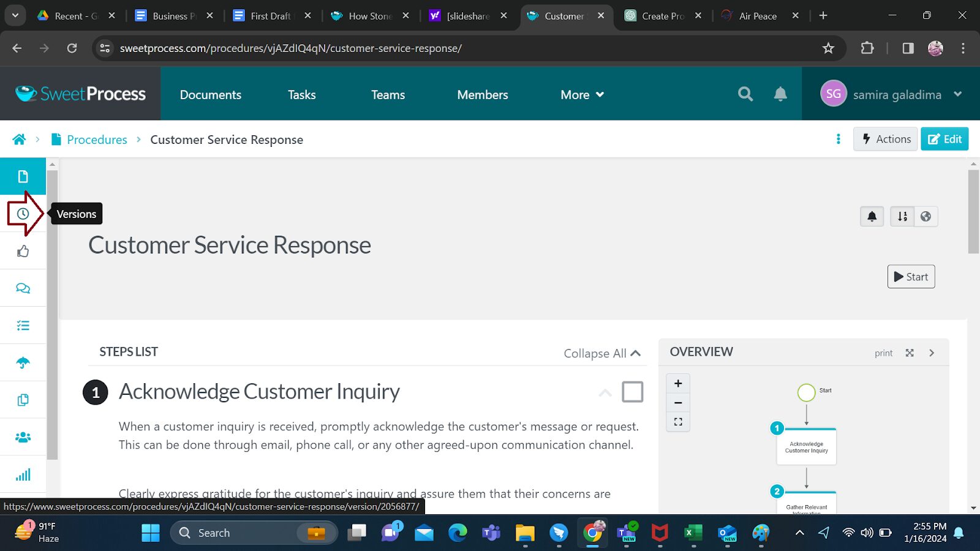Open the Documents menu
This screenshot has width=980, height=551.
[x=211, y=95]
